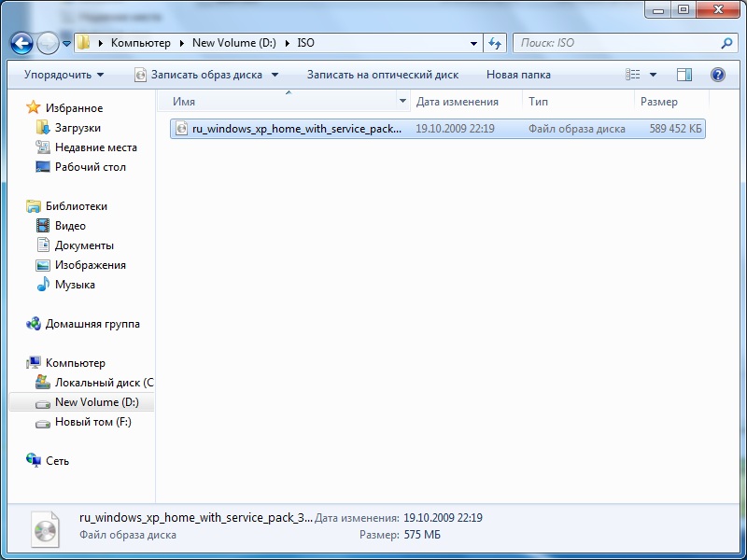Select New Volume (D:) breadcrumb segment
Viewport: 747px width, 560px height.
pyautogui.click(x=234, y=43)
